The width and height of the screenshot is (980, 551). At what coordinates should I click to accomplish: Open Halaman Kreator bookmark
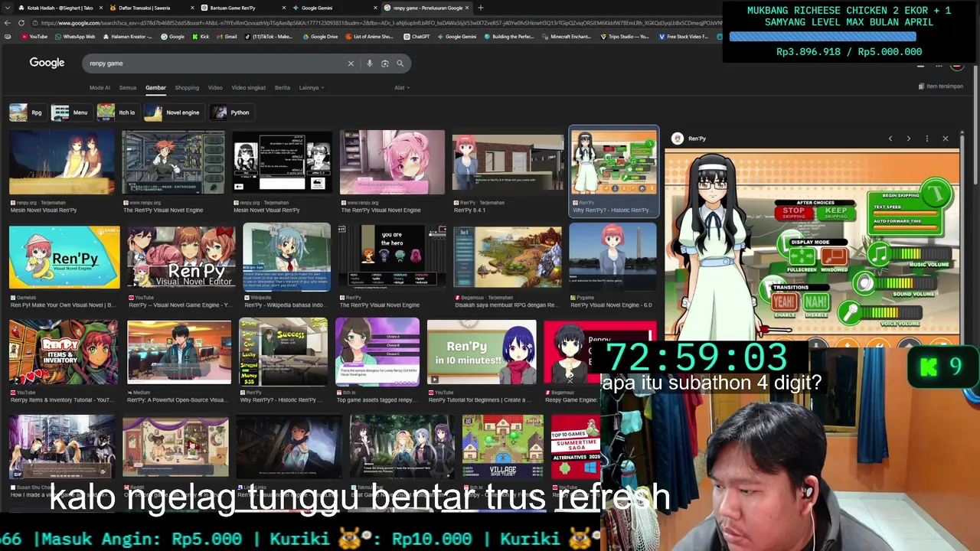tap(127, 37)
